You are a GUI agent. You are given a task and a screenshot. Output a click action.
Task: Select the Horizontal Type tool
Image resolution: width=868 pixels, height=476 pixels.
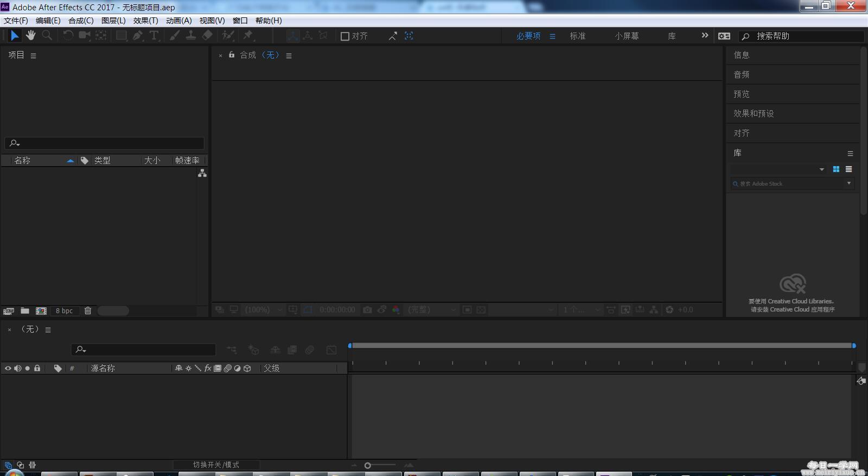[154, 36]
